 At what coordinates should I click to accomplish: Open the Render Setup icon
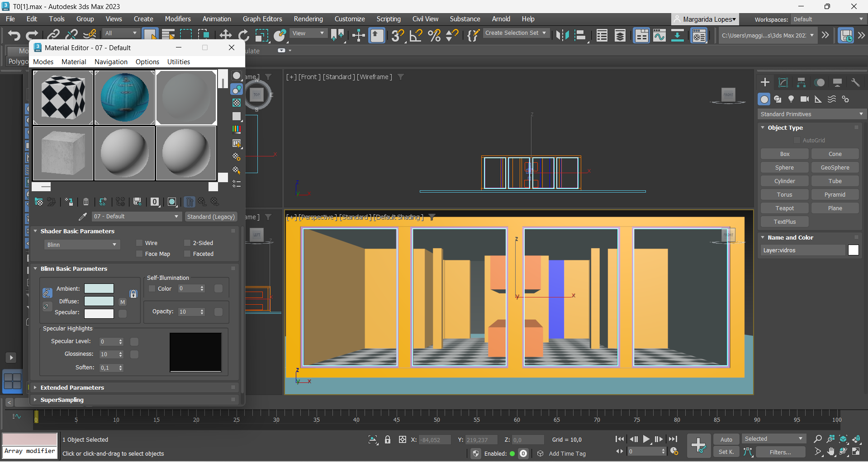click(x=699, y=35)
